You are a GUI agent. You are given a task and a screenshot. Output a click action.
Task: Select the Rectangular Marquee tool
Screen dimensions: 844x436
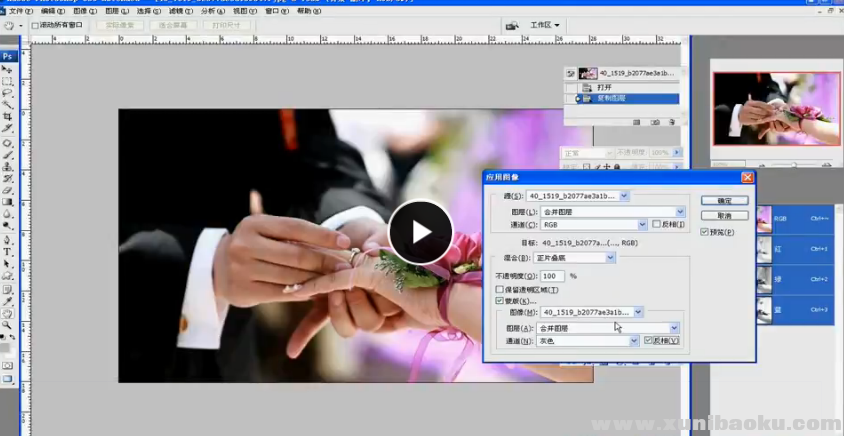click(7, 81)
